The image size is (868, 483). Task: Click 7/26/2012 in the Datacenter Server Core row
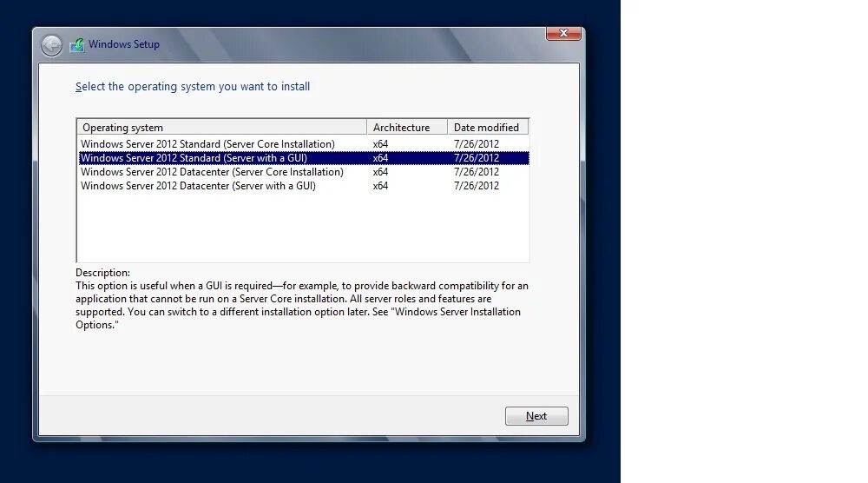(x=476, y=172)
